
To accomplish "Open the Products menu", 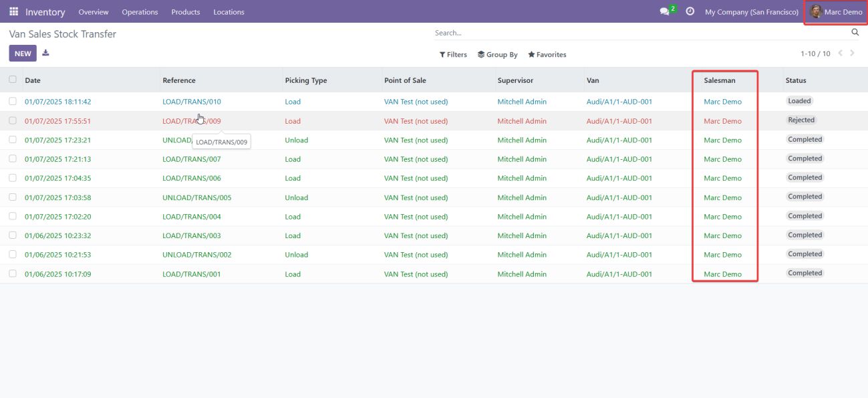I will pyautogui.click(x=185, y=12).
